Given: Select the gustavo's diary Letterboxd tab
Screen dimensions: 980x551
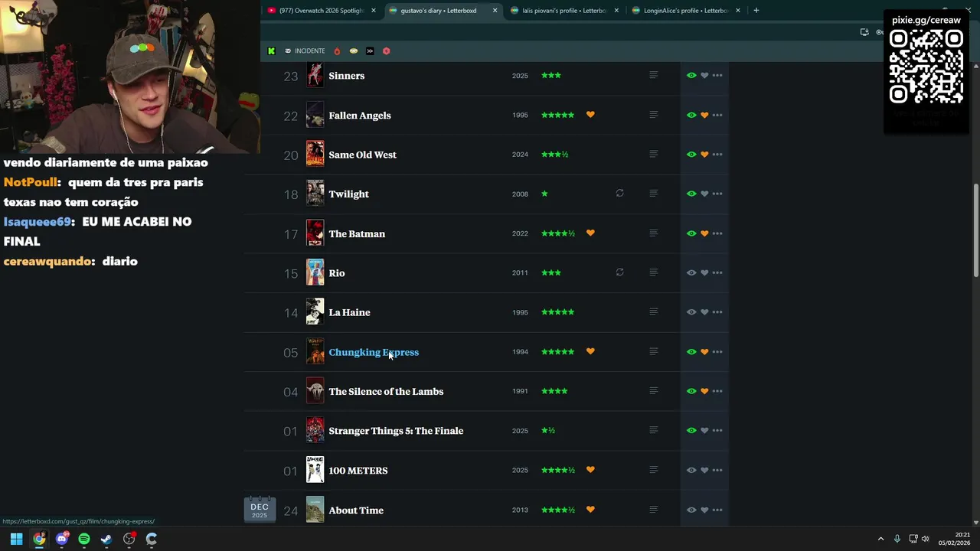Looking at the screenshot, I should (x=443, y=11).
